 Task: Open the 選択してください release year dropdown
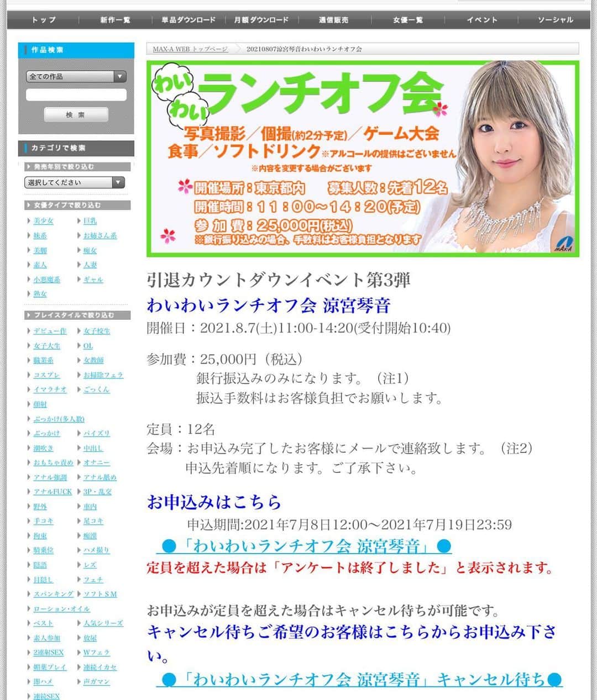click(75, 182)
